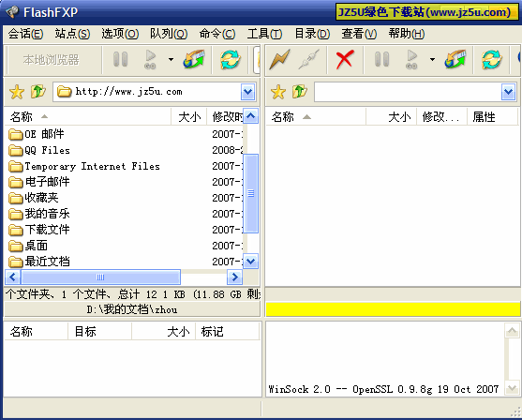Open the 查看(V) menu

(359, 34)
